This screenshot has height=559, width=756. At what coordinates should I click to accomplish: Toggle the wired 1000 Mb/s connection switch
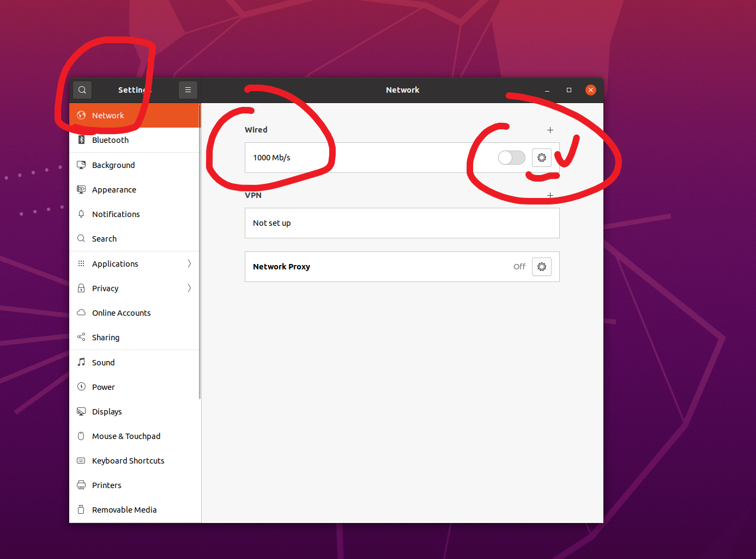[x=512, y=158]
